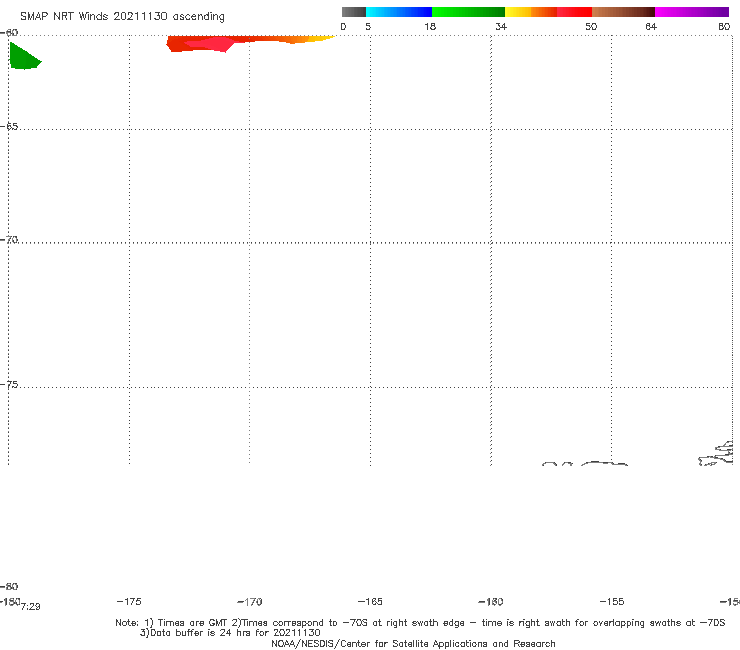Click the longitude label '-160'
740x650 pixels.
(x=491, y=601)
